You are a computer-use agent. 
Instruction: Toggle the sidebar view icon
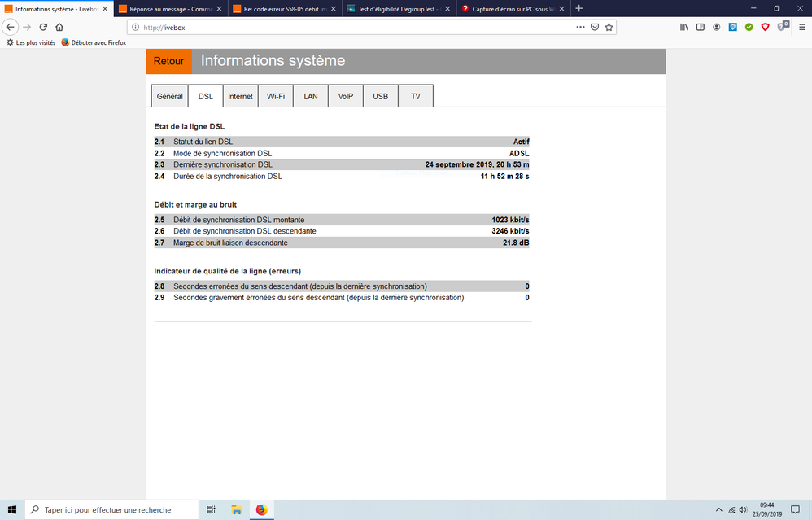701,27
